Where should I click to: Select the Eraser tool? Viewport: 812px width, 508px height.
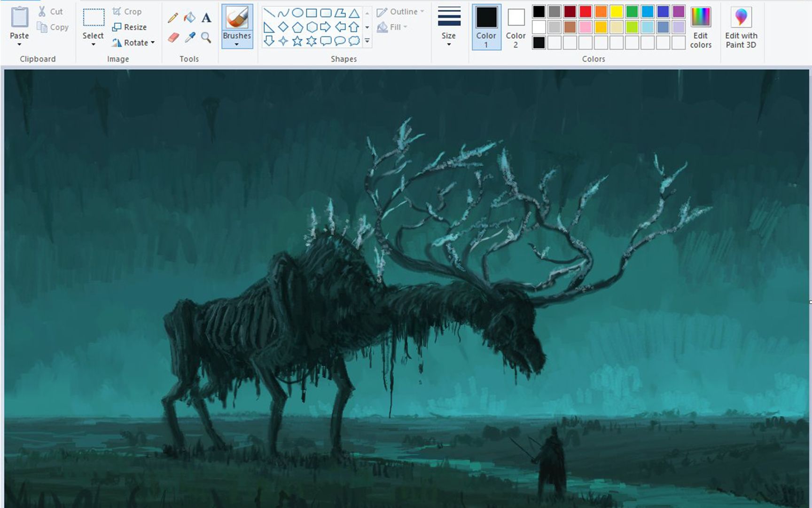tap(173, 37)
